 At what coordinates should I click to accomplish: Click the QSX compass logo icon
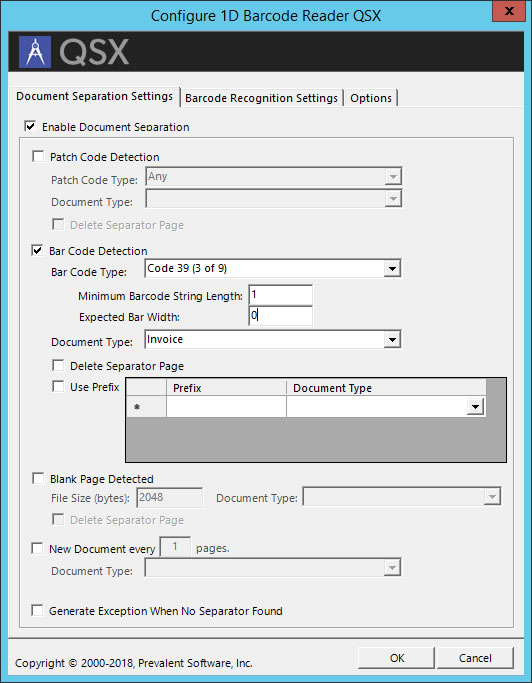pyautogui.click(x=35, y=52)
